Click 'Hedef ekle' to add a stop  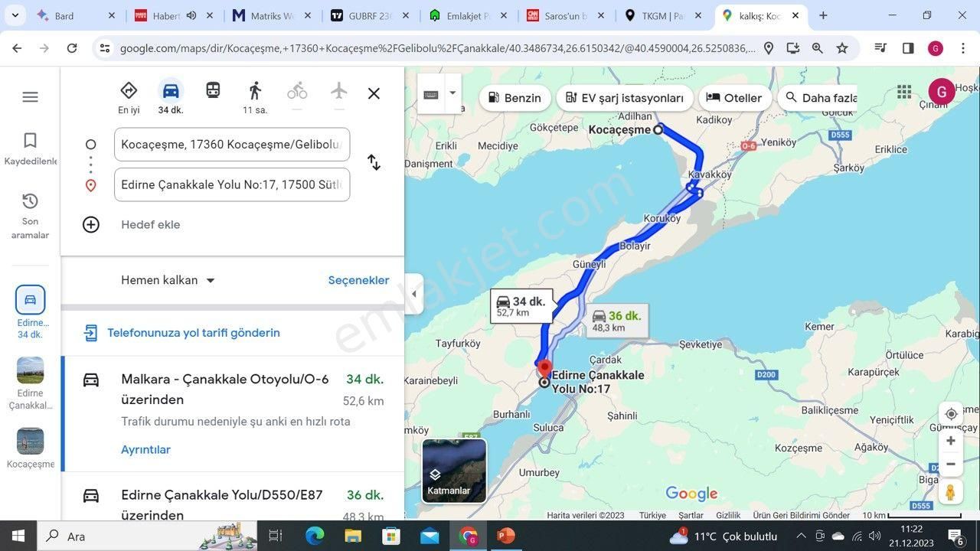(151, 224)
